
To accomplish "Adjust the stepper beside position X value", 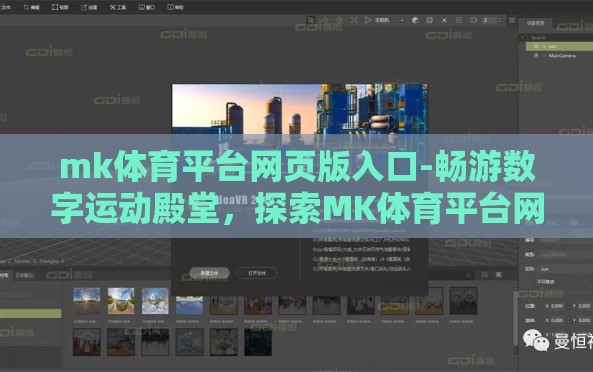I will [568, 306].
